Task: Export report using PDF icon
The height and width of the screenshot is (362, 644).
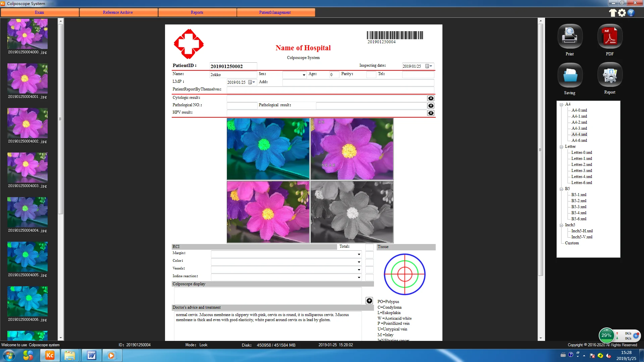Action: (609, 36)
